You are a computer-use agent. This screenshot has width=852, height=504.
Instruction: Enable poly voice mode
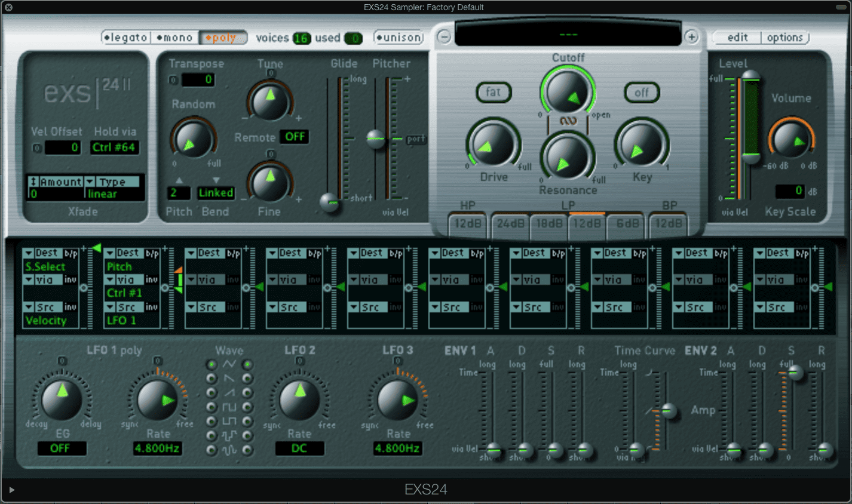pos(223,37)
